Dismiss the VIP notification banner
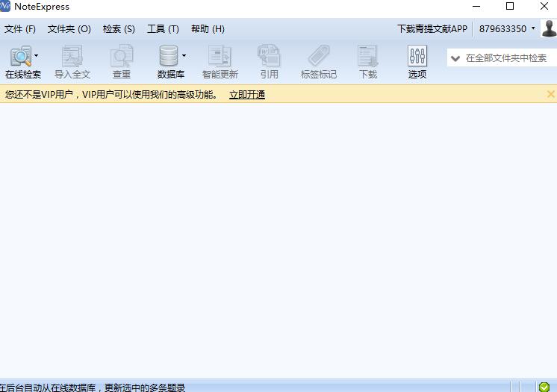 pyautogui.click(x=550, y=94)
